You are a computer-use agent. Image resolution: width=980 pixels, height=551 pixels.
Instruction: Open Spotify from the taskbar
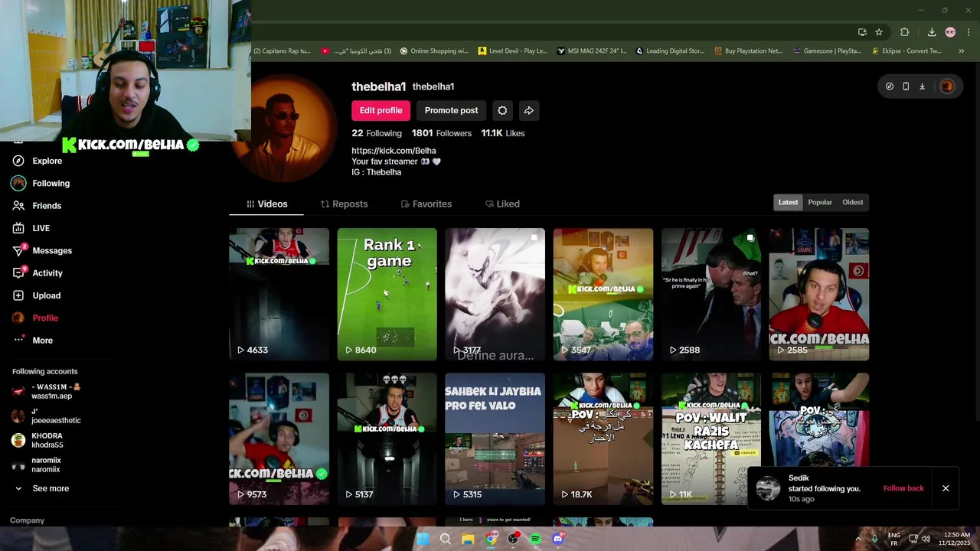pyautogui.click(x=536, y=539)
